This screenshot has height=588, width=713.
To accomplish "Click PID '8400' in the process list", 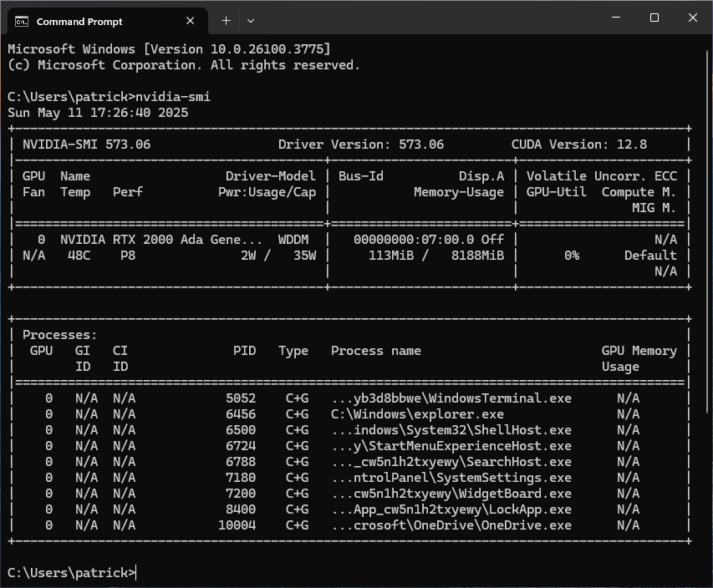I will (x=241, y=509).
